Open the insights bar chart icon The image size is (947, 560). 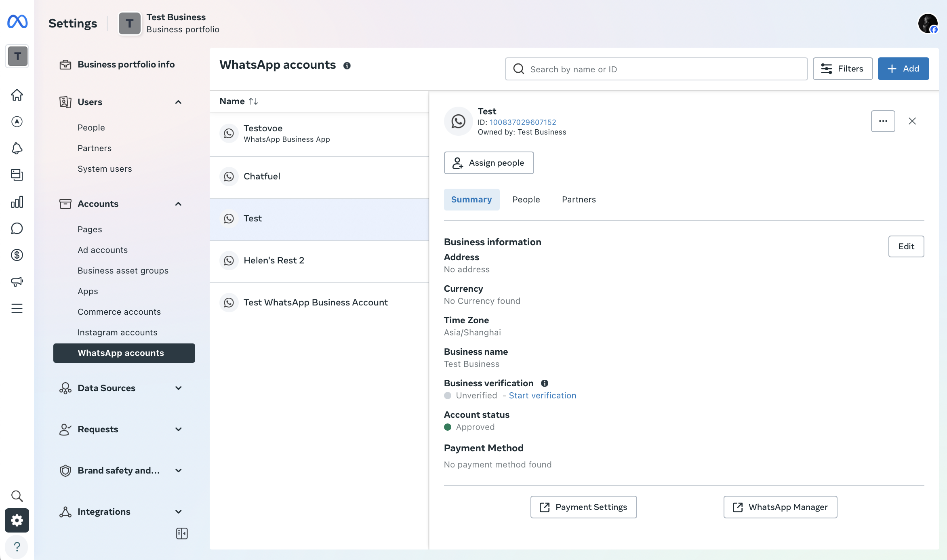(17, 202)
